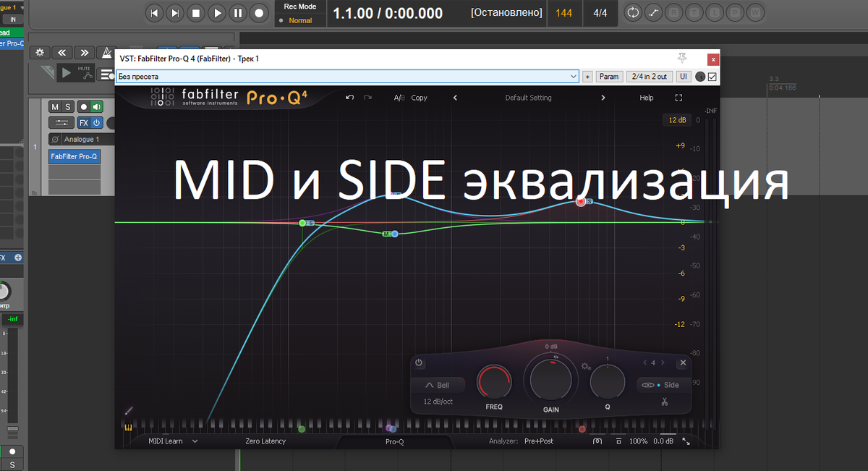The width and height of the screenshot is (868, 471).
Task: Click the GAIN knob
Action: [551, 379]
